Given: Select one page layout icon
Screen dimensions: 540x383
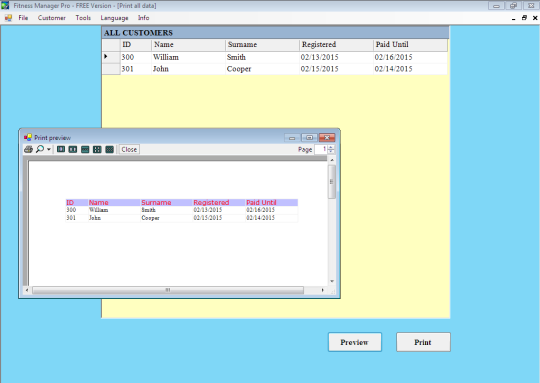Looking at the screenshot, I should [x=61, y=149].
